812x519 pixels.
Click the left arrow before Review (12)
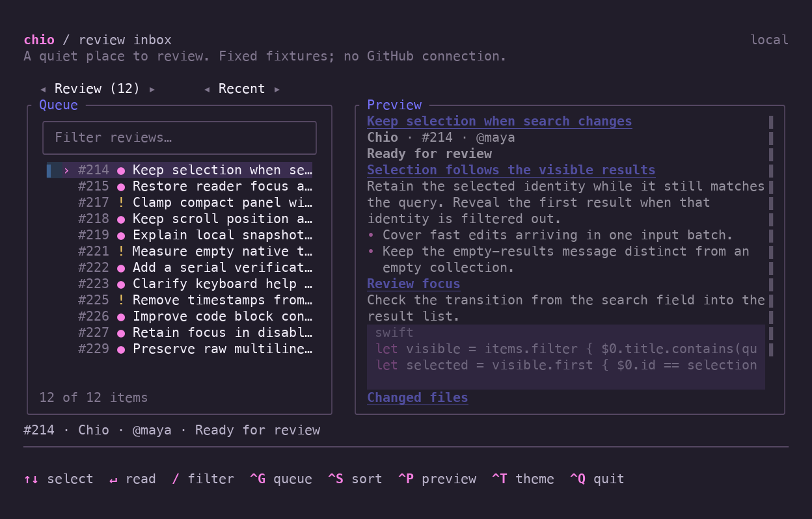[x=43, y=89]
